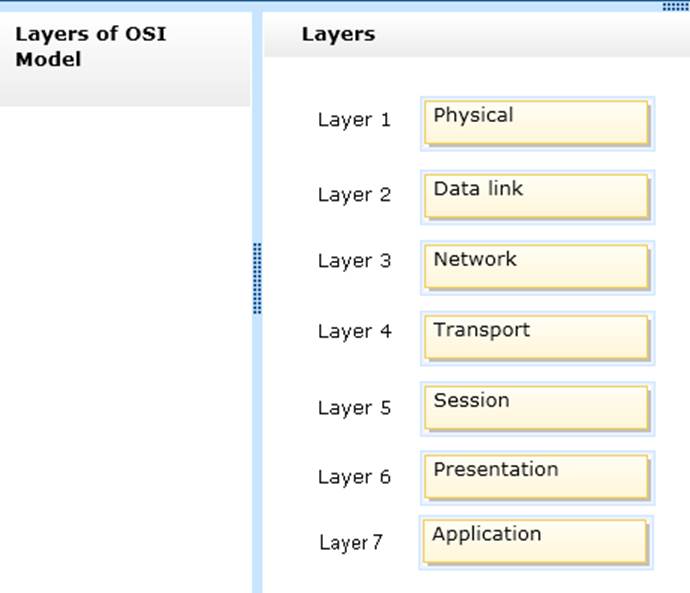
Task: Click the Layer 6 label
Action: [x=354, y=477]
